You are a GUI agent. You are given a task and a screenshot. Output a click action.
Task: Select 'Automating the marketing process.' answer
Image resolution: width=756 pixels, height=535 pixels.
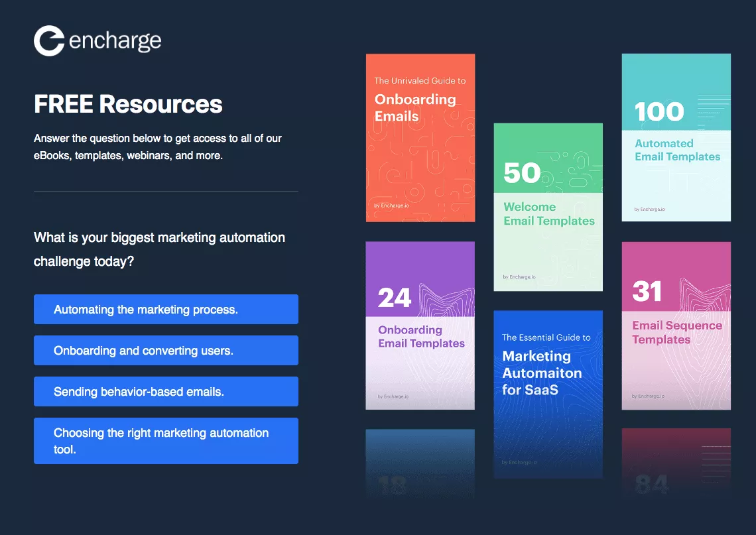coord(166,310)
